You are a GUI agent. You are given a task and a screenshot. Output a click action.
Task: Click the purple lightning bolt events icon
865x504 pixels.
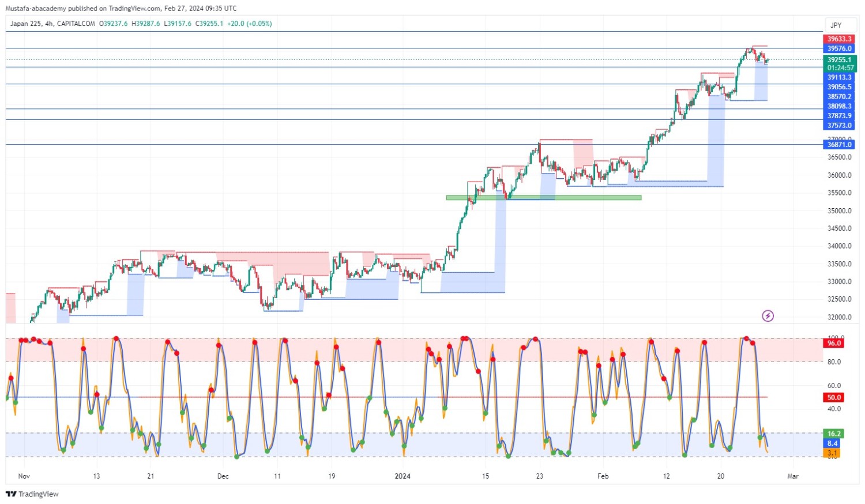(768, 316)
